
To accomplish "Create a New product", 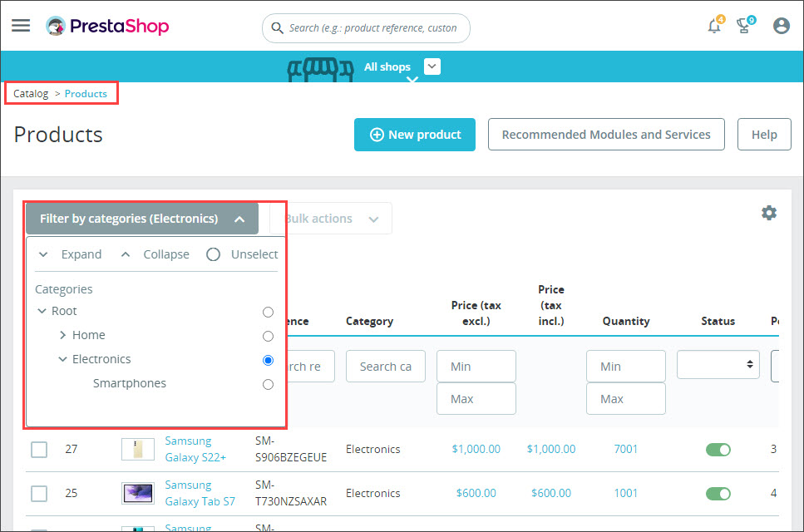I will click(415, 135).
